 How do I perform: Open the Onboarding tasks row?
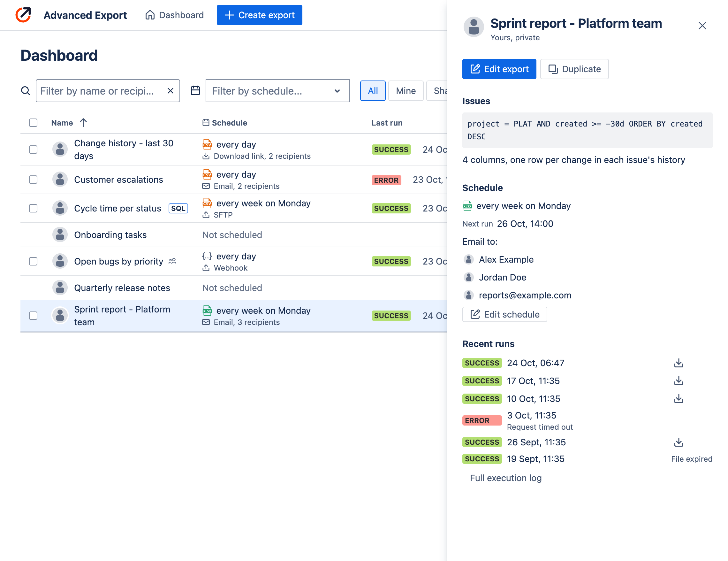pyautogui.click(x=233, y=235)
